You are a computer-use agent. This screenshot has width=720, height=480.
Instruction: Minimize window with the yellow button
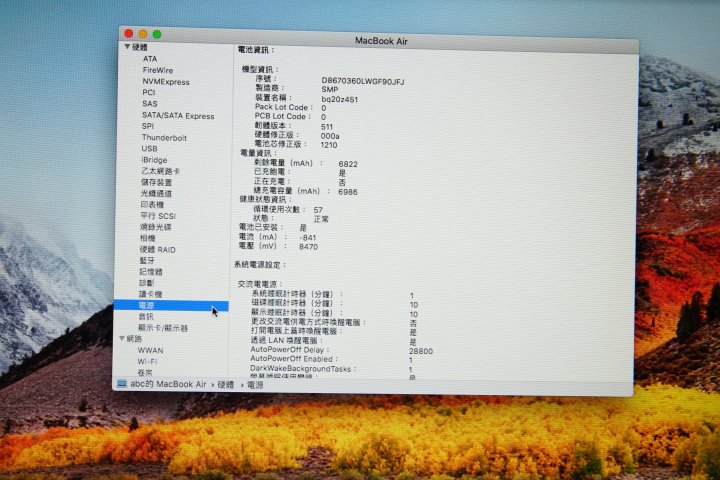click(x=143, y=34)
